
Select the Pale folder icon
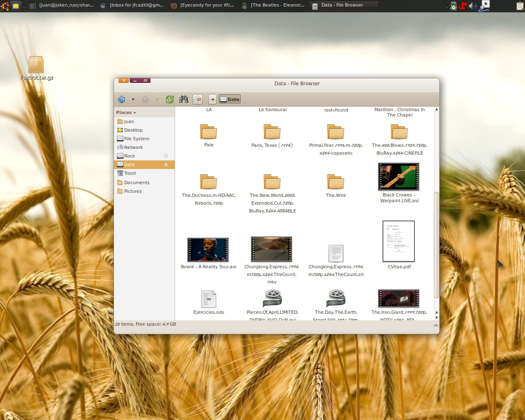[x=209, y=132]
